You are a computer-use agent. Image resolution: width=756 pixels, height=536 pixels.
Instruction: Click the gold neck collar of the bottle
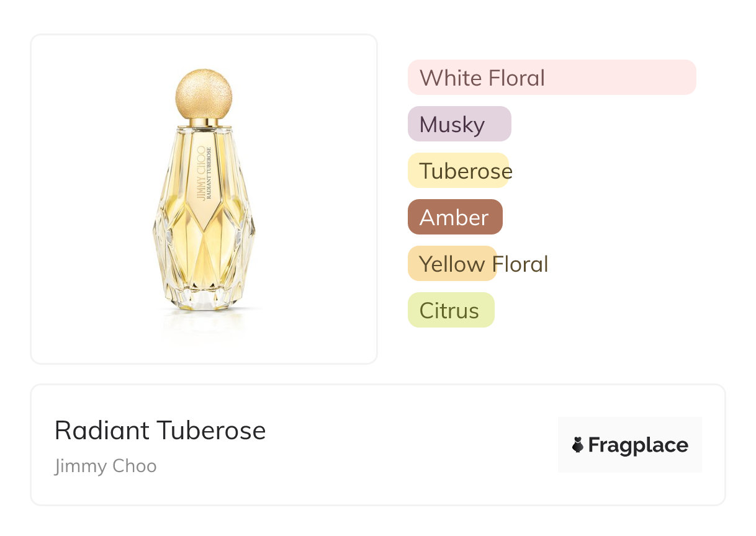pos(204,123)
